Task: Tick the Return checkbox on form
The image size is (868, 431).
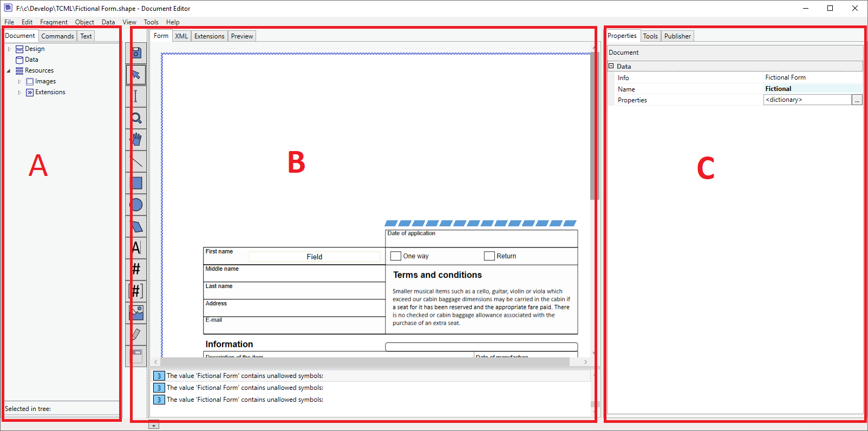Action: pyautogui.click(x=490, y=256)
